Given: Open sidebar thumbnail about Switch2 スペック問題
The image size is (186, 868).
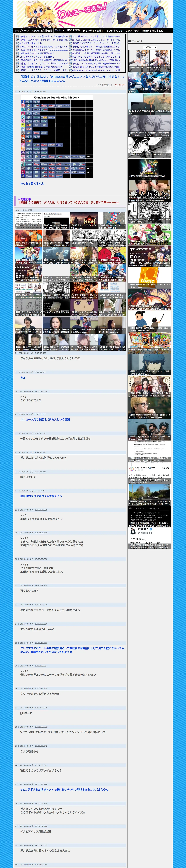Looking at the screenshot, I should 149,104.
